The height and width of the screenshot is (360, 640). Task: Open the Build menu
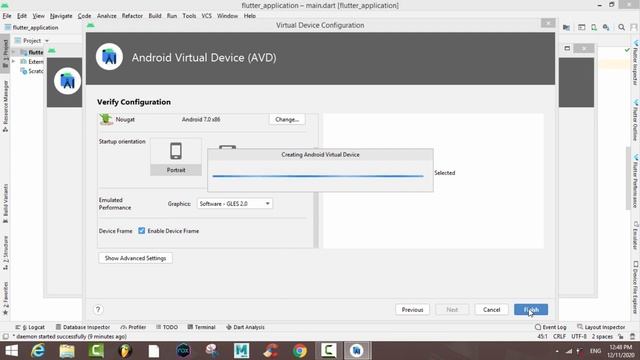pos(155,16)
